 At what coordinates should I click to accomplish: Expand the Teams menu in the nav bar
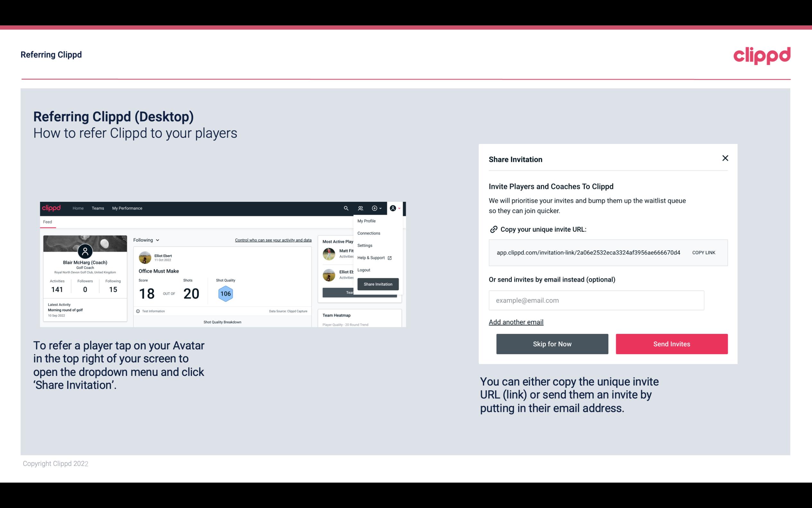97,208
